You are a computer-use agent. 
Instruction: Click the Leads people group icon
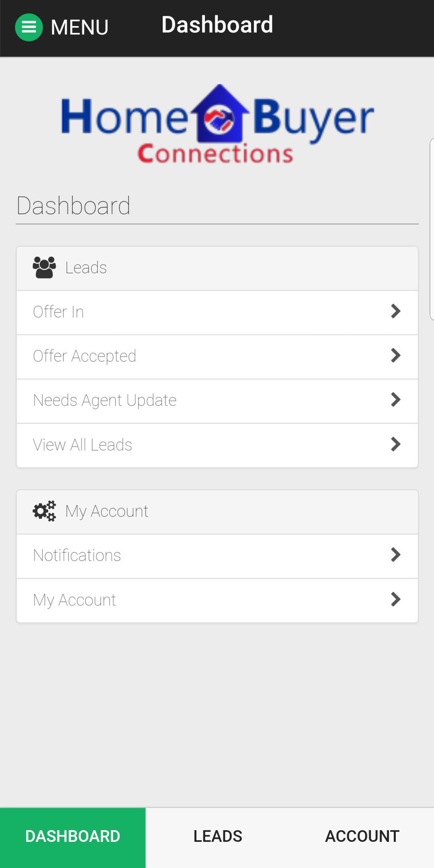coord(44,268)
